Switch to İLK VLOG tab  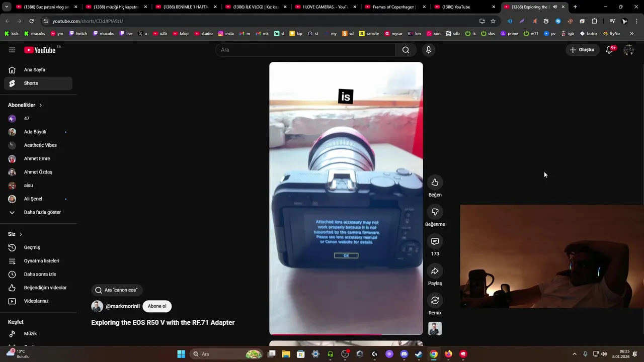256,7
